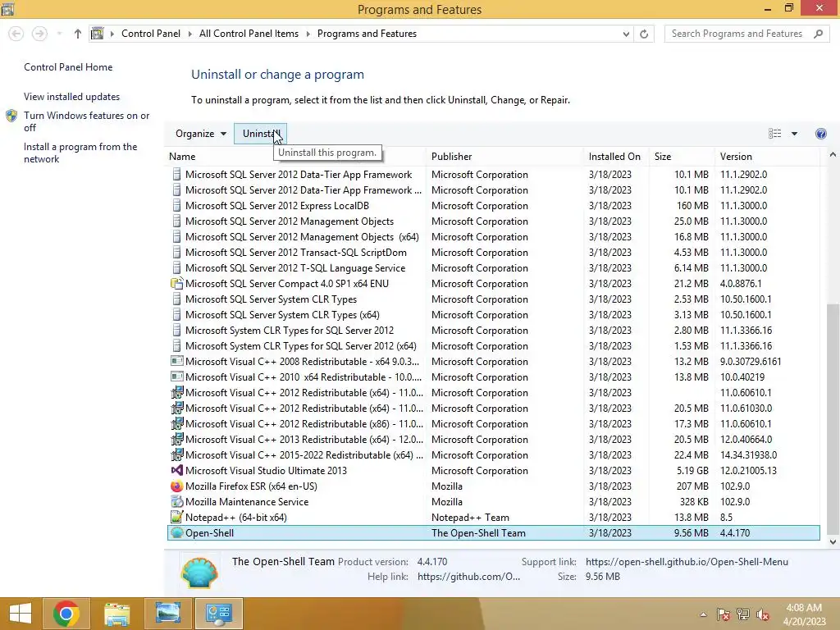The width and height of the screenshot is (840, 630).
Task: Open the Control Panel taskbar button
Action: pyautogui.click(x=218, y=614)
